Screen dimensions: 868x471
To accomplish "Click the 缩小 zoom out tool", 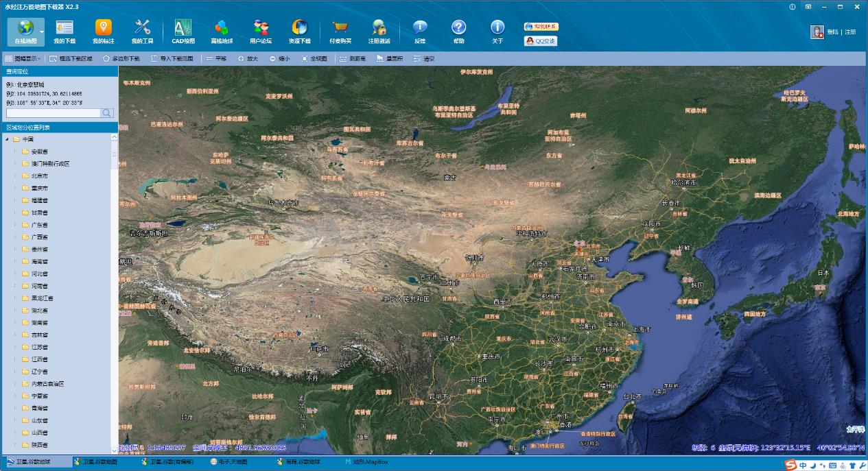I will click(x=279, y=59).
